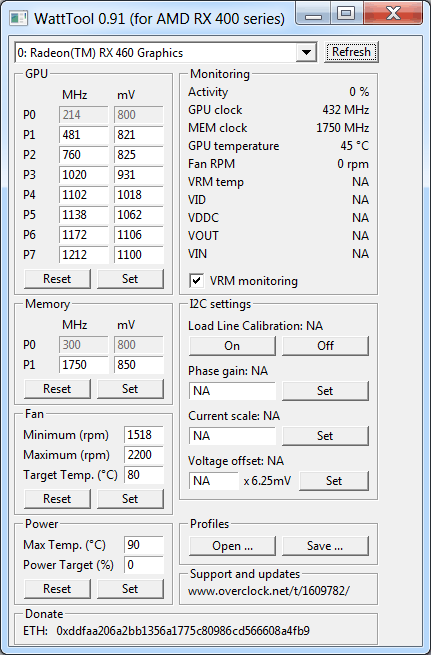Image resolution: width=431 pixels, height=655 pixels.
Task: Maximize the WattTool window
Action: click(x=346, y=14)
